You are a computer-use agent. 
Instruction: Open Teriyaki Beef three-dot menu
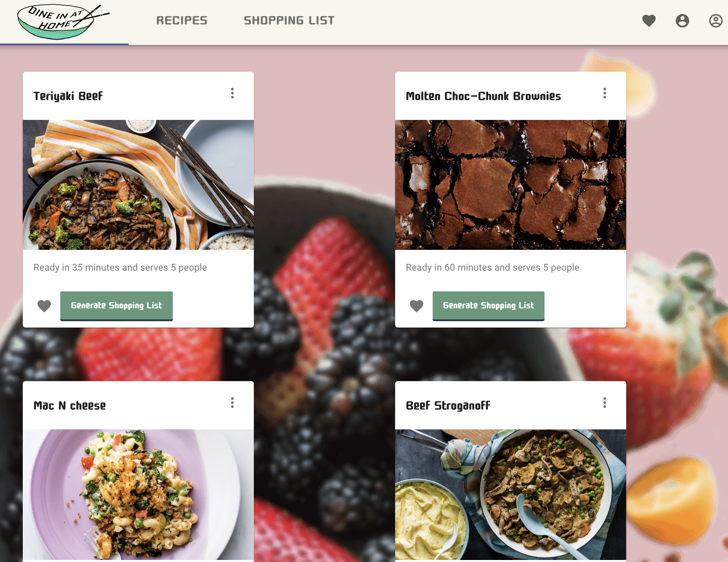232,93
